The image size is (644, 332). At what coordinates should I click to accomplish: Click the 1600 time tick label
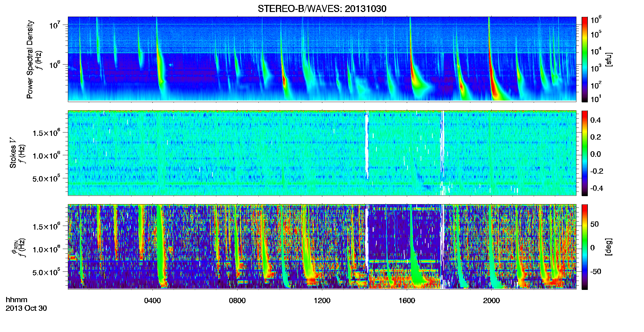[407, 300]
